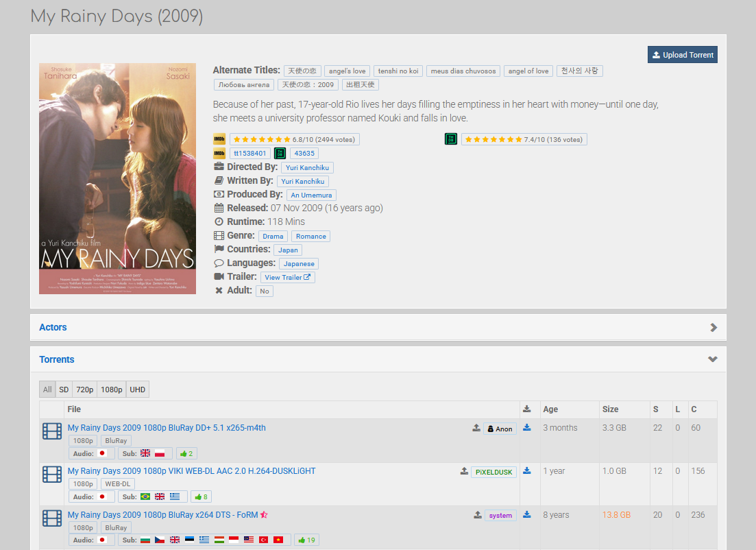Image resolution: width=756 pixels, height=550 pixels.
Task: Click the Upload Torrent button
Action: click(682, 54)
